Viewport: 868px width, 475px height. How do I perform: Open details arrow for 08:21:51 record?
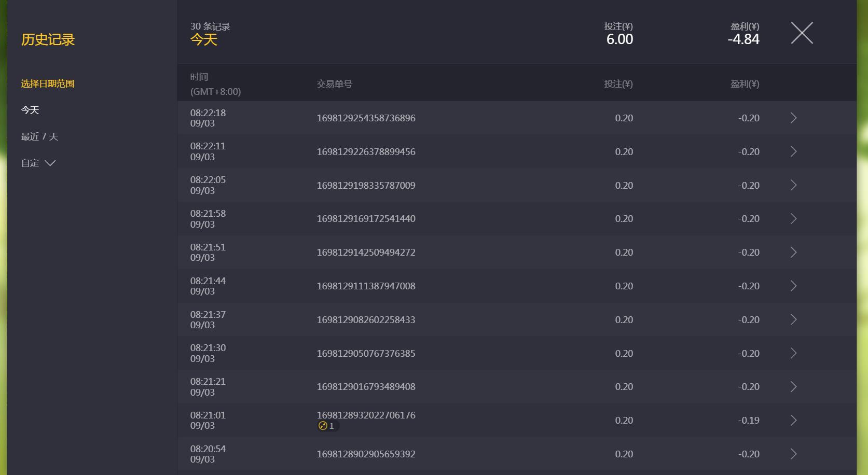pos(793,252)
